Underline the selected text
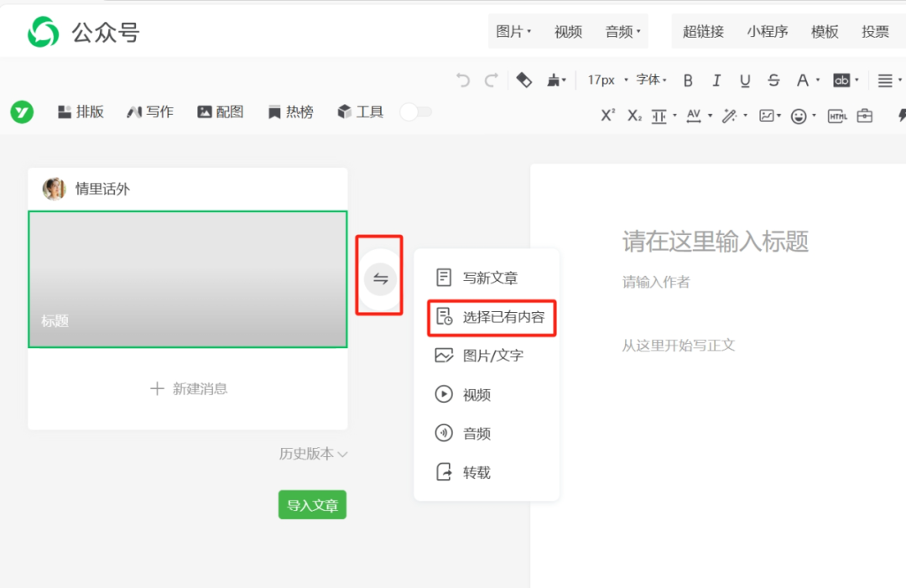The height and width of the screenshot is (588, 906). [745, 81]
